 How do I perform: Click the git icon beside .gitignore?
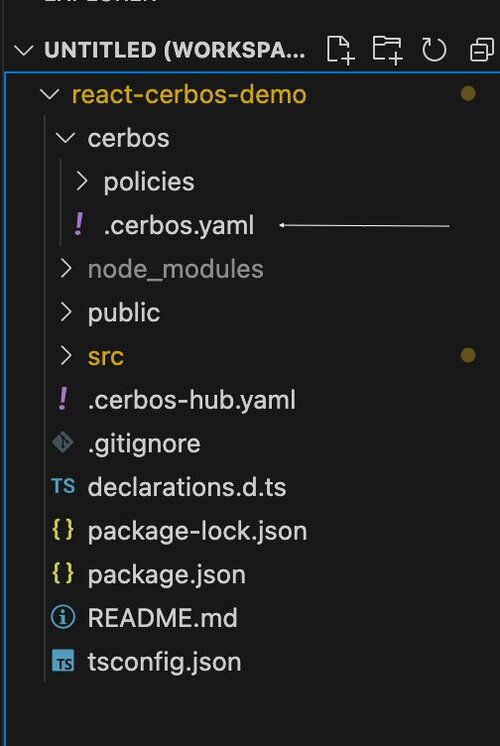(63, 443)
